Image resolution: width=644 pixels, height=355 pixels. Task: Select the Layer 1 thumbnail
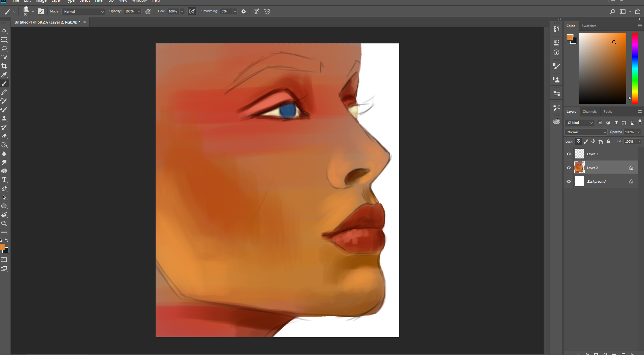coord(579,154)
